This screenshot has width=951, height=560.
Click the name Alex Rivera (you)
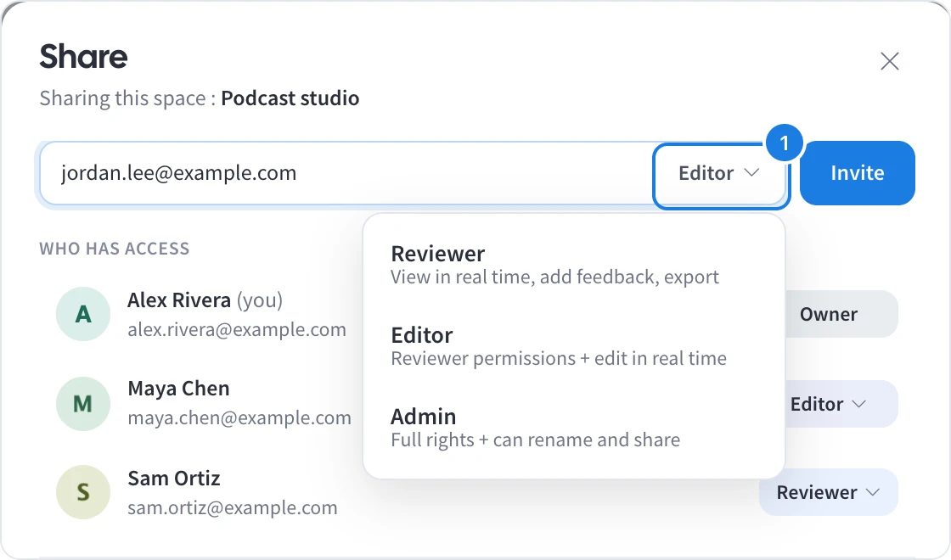point(205,300)
